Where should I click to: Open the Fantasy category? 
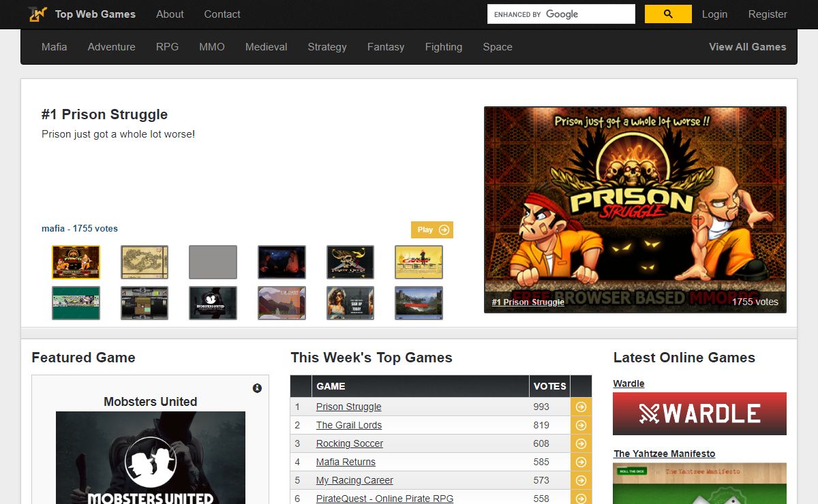click(386, 47)
